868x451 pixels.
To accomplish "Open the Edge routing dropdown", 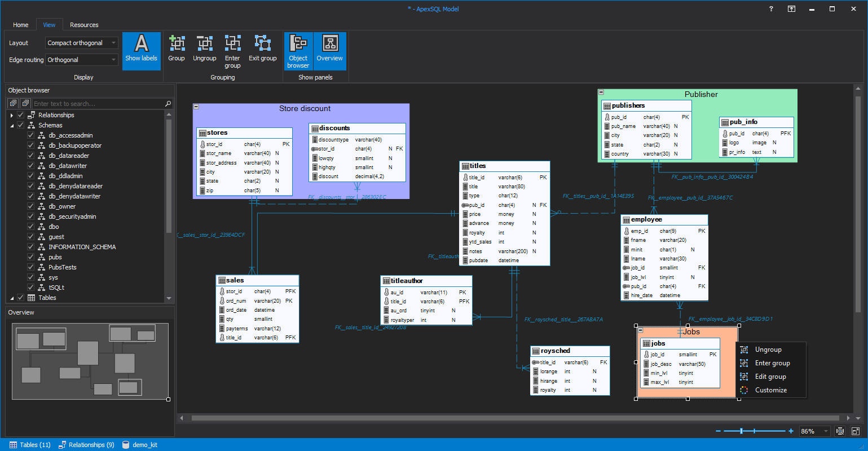I will (x=82, y=60).
